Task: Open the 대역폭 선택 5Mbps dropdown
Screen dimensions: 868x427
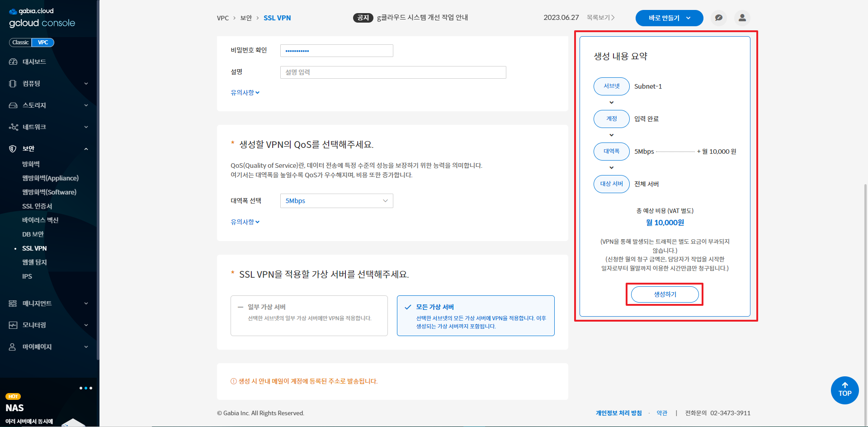Action: pyautogui.click(x=336, y=201)
